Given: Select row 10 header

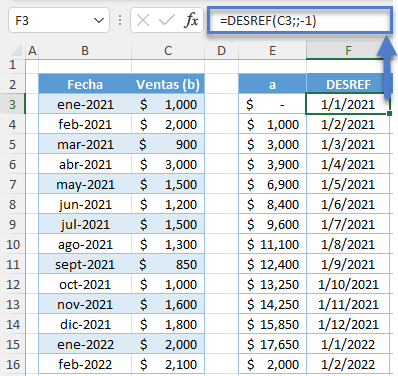Looking at the screenshot, I should click(x=13, y=244).
